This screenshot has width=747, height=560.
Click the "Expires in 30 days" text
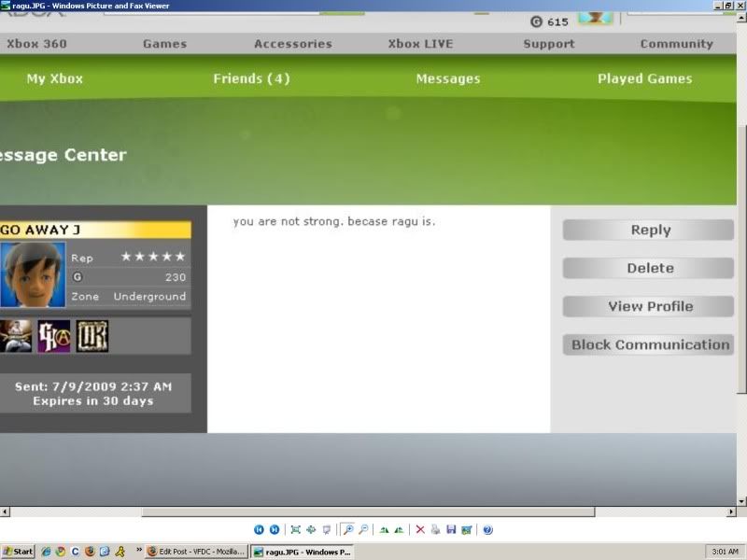tap(93, 401)
